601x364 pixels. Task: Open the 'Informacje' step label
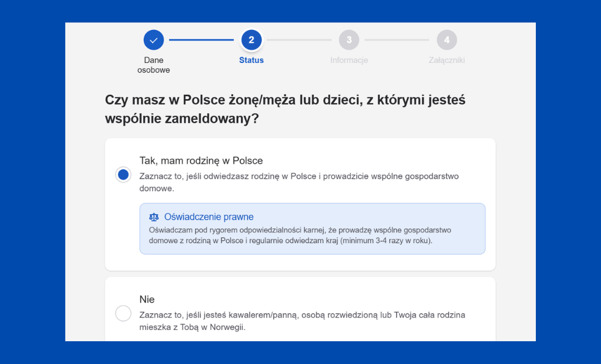point(349,60)
